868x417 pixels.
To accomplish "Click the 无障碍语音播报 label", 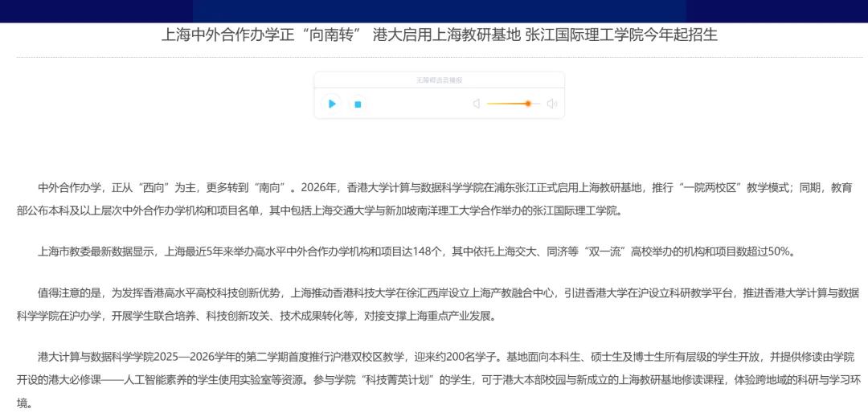I will click(x=439, y=80).
